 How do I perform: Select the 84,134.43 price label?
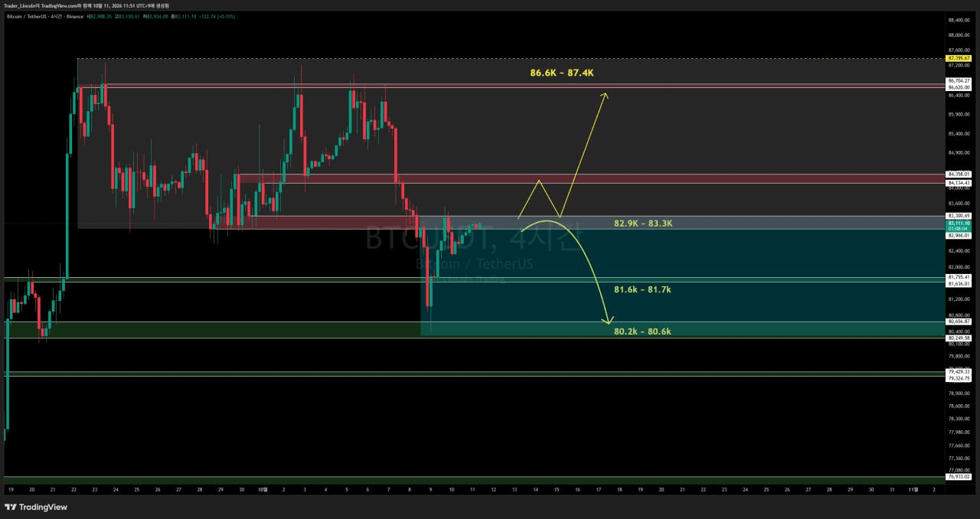(x=959, y=182)
